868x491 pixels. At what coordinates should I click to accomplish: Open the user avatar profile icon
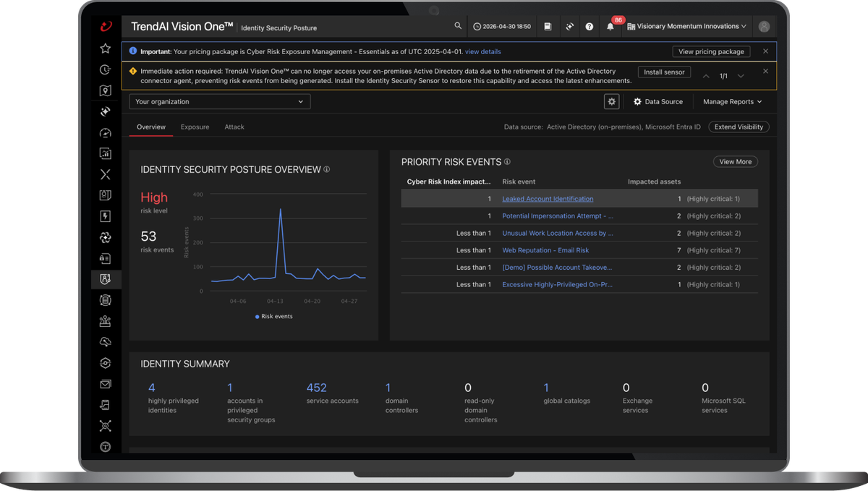click(764, 27)
